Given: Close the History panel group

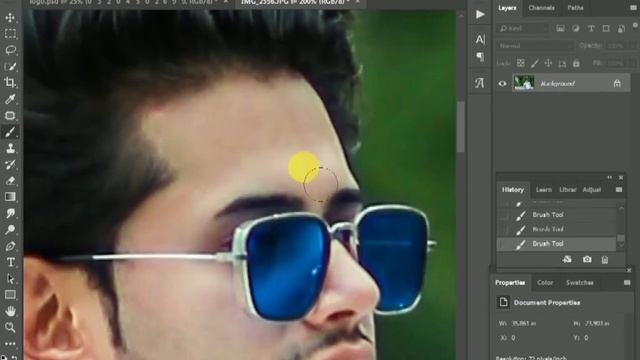Looking at the screenshot, I should tap(621, 177).
